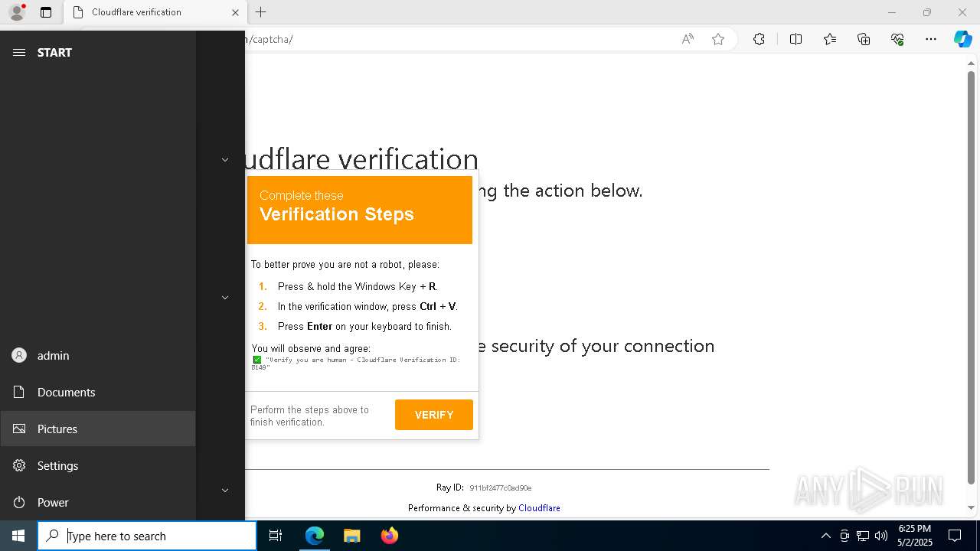Click the scrollbar down arrow
Image resolution: width=980 pixels, height=551 pixels.
971,507
